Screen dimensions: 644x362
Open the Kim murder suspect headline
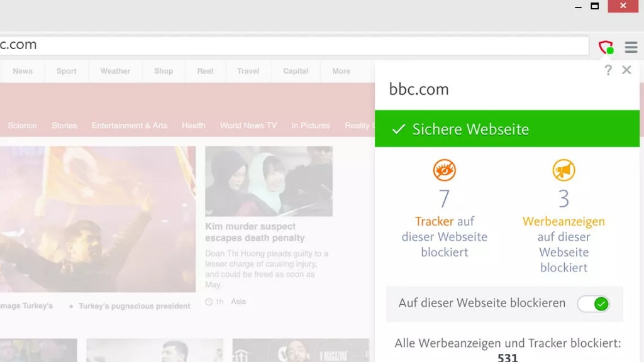point(255,233)
